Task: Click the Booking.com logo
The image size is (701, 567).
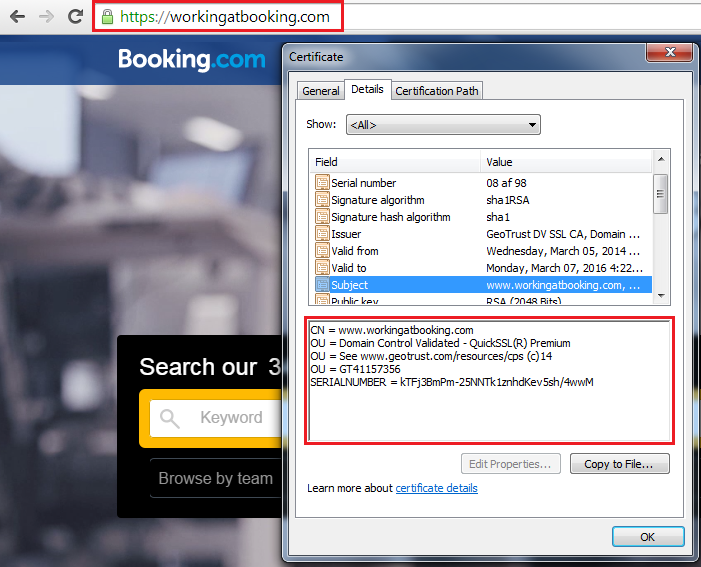Action: point(192,59)
